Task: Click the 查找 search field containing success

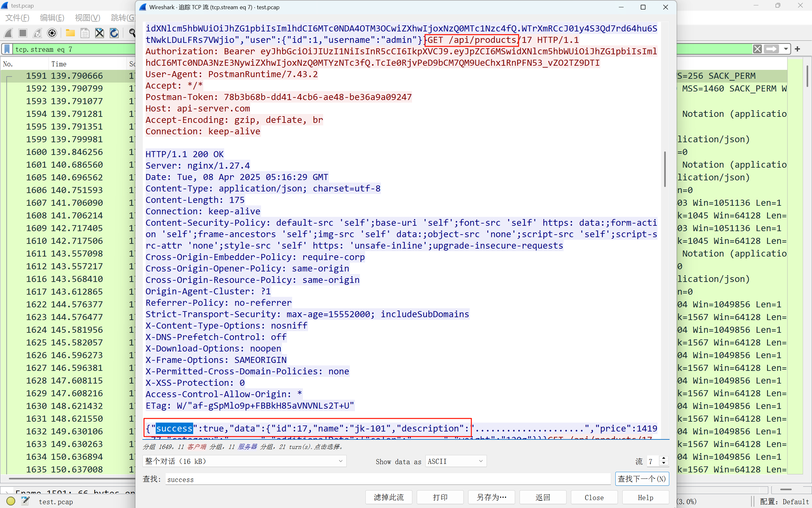Action: coord(388,479)
